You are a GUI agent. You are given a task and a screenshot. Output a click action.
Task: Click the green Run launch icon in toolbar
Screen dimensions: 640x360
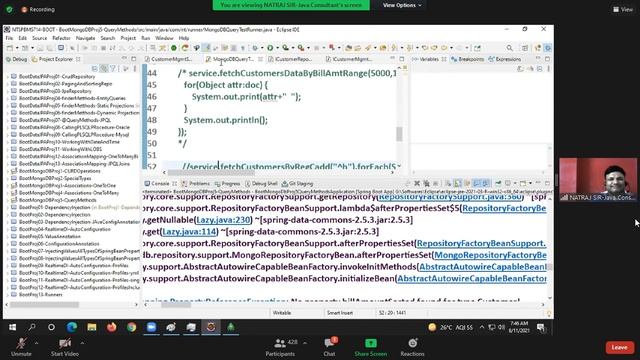270,48
